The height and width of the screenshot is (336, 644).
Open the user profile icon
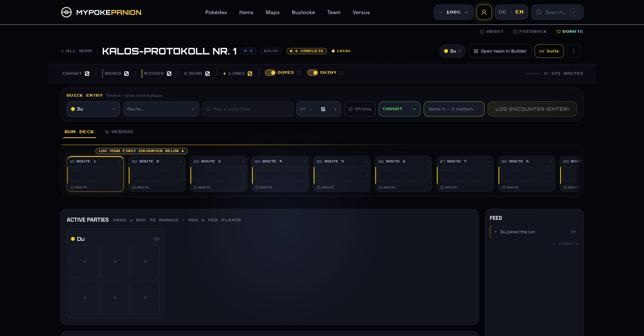click(484, 12)
